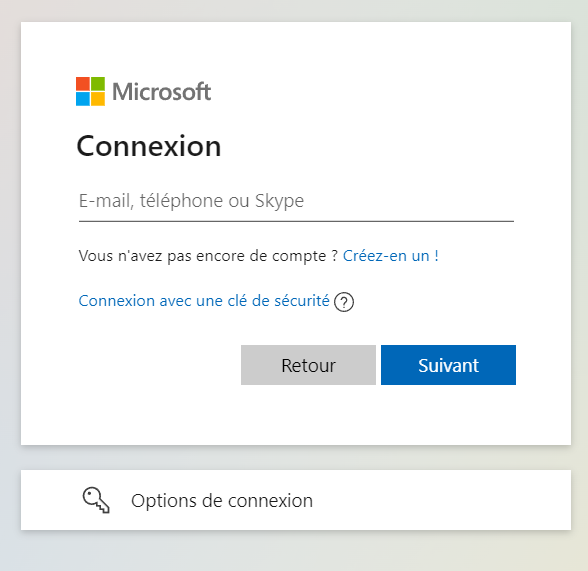The width and height of the screenshot is (588, 571).
Task: Click blank area below the Retour button
Action: pos(308,414)
